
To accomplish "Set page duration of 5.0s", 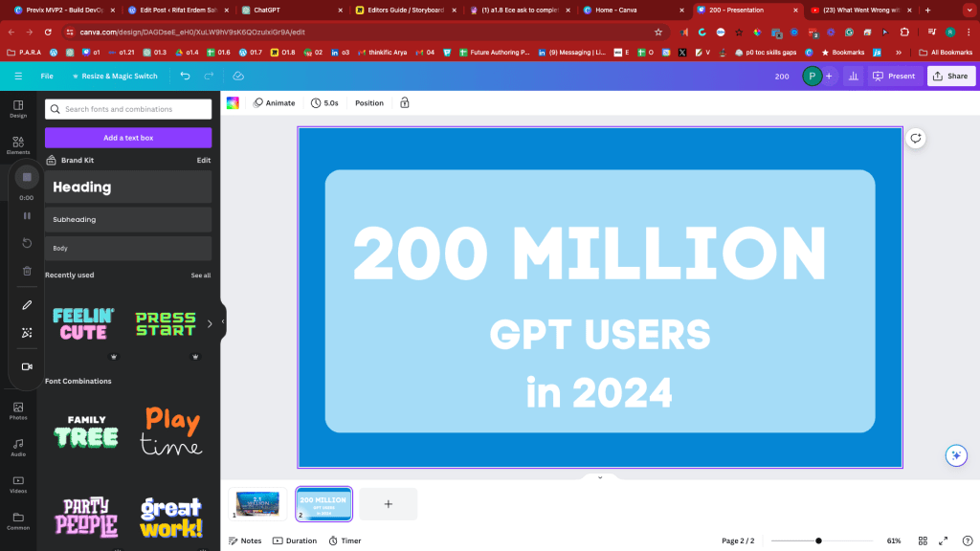I will 325,103.
